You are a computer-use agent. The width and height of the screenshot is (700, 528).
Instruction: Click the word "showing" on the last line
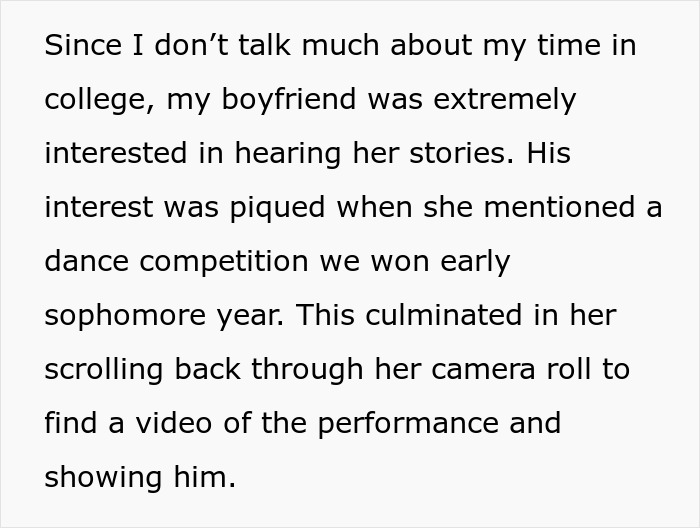tap(100, 478)
